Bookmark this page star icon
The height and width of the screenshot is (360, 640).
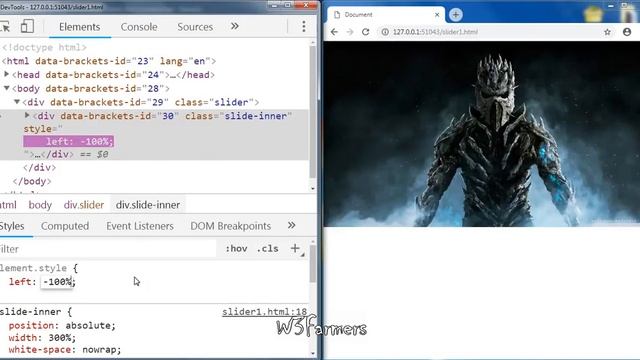pos(607,32)
